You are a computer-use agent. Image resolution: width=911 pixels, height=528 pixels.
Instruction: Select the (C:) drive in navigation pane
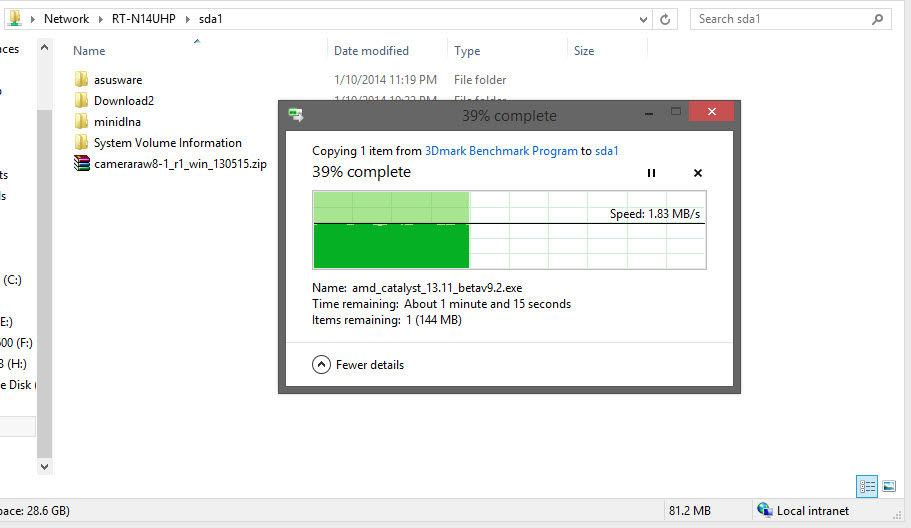(x=12, y=280)
